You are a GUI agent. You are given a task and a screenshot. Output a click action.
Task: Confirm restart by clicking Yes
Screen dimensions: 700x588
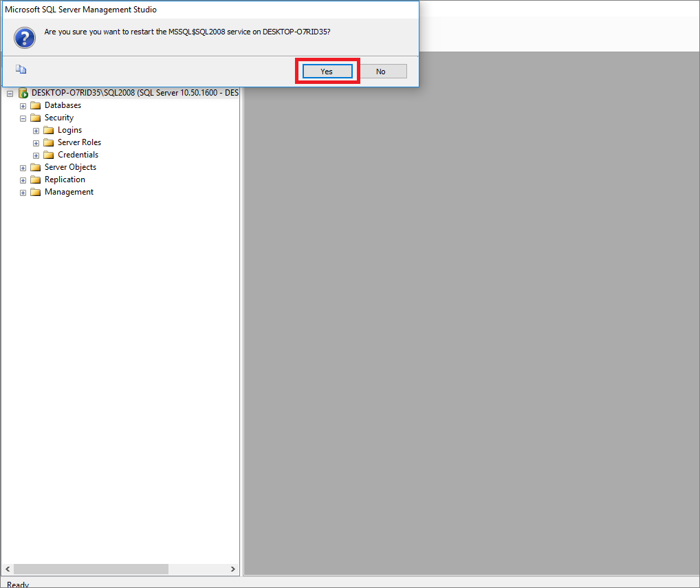327,72
